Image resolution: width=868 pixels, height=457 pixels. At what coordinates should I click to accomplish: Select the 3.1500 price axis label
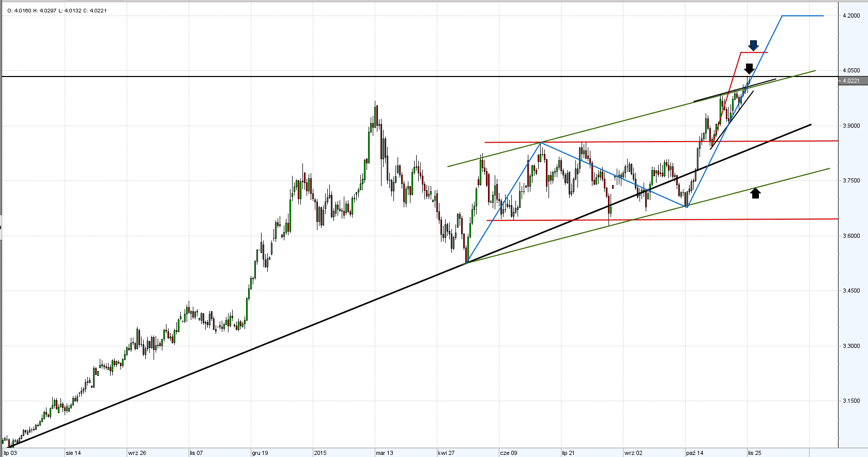coord(851,401)
